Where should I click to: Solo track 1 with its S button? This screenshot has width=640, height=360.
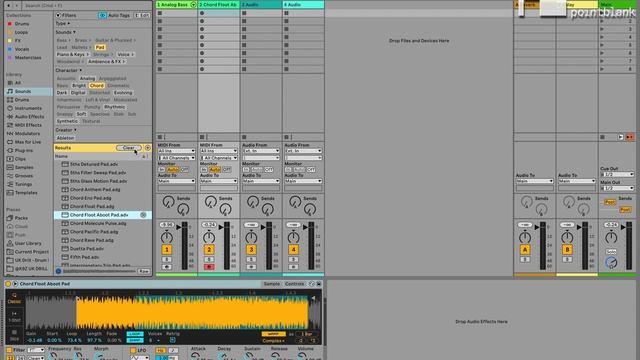(167, 260)
